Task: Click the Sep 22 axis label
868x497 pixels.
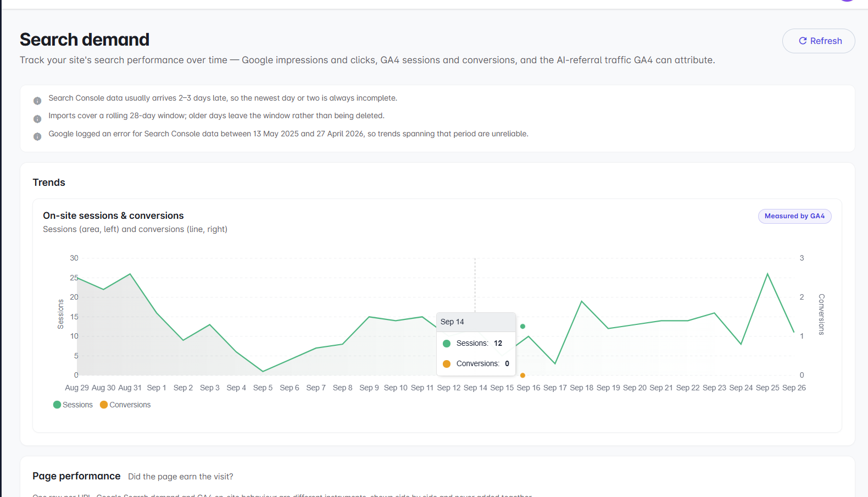Action: (x=688, y=388)
